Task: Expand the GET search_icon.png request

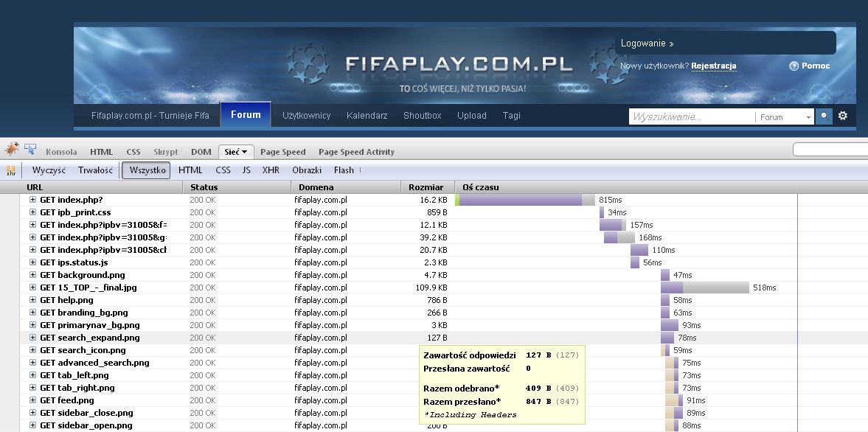Action: click(32, 350)
